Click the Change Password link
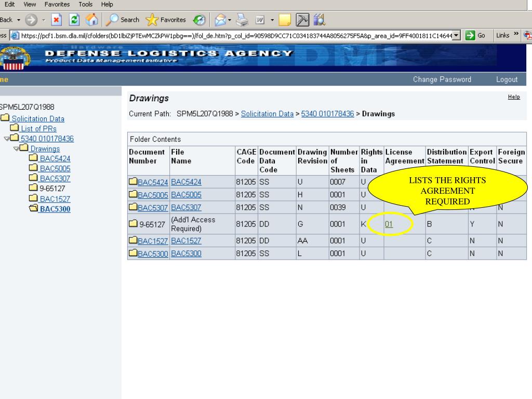Screen dimensions: 532x399 click(x=442, y=79)
